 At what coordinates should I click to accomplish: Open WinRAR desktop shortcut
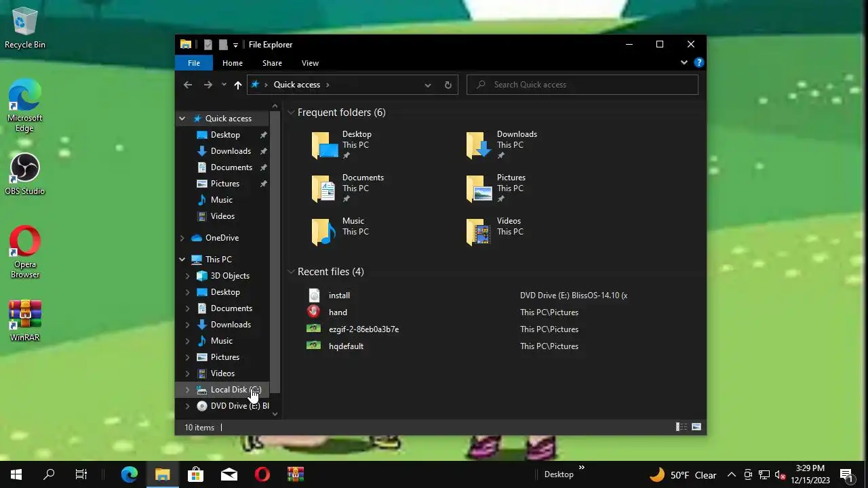click(25, 321)
